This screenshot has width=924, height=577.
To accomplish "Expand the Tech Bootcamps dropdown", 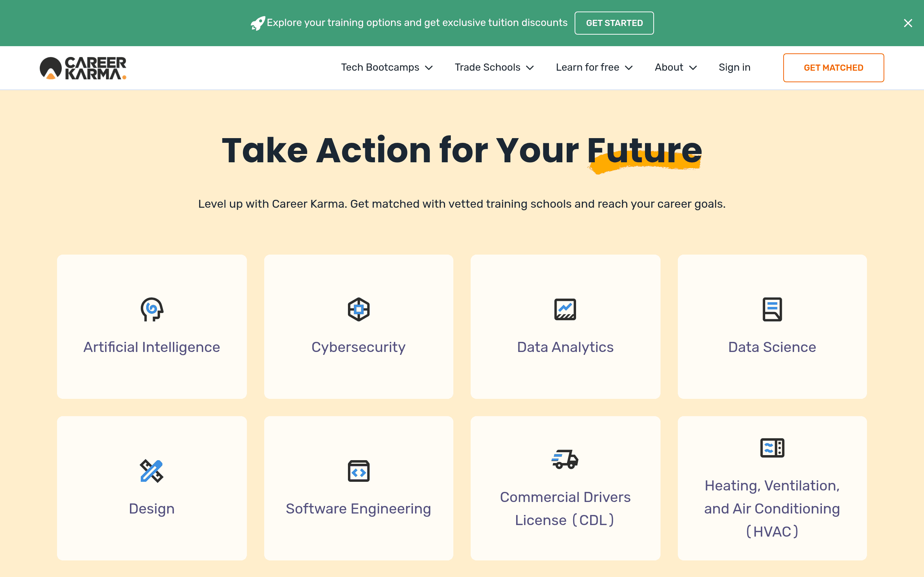I will click(x=387, y=67).
